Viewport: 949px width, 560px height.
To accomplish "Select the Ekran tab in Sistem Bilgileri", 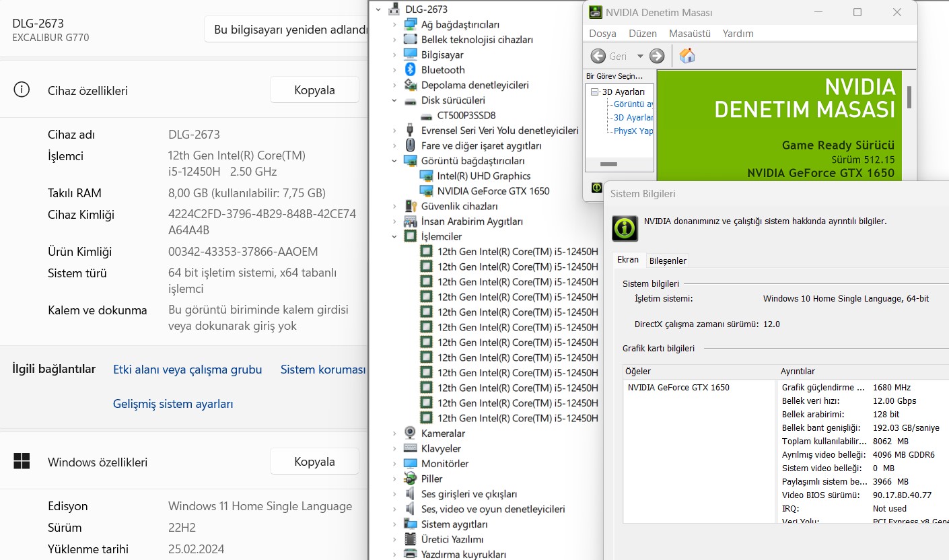I will click(x=628, y=260).
